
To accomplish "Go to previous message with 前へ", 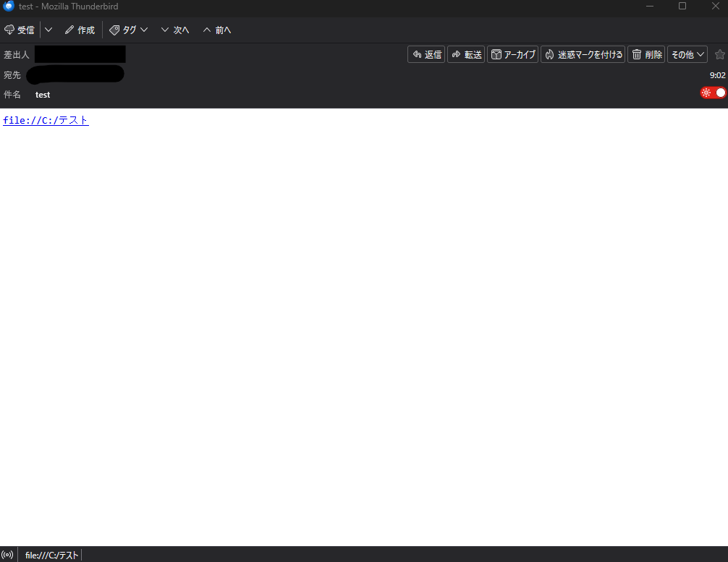I will (217, 30).
